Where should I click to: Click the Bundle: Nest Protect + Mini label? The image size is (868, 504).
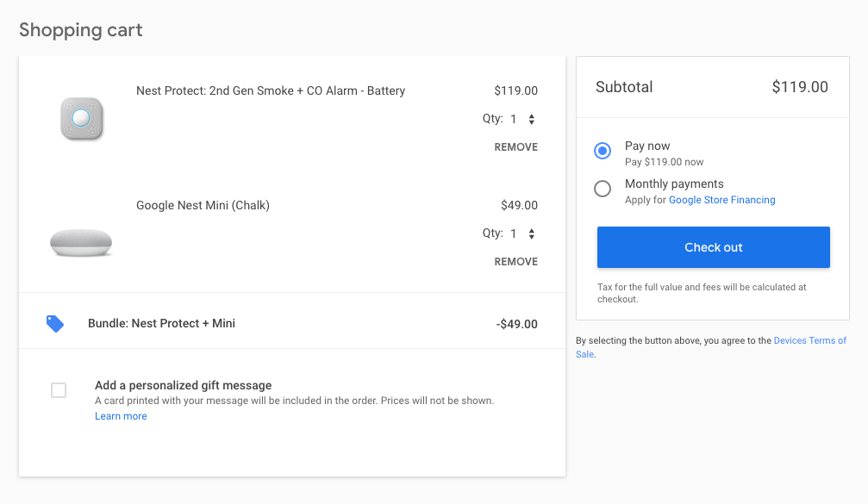click(x=162, y=323)
